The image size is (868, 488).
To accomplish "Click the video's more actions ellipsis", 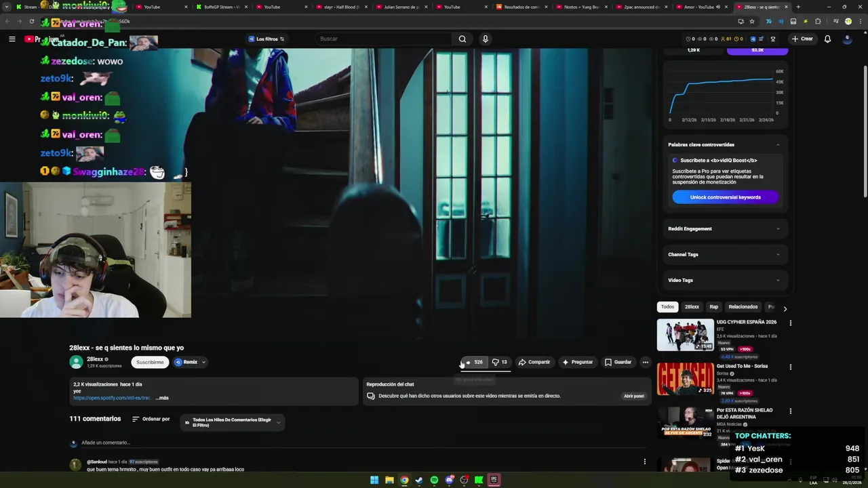I will pyautogui.click(x=645, y=362).
